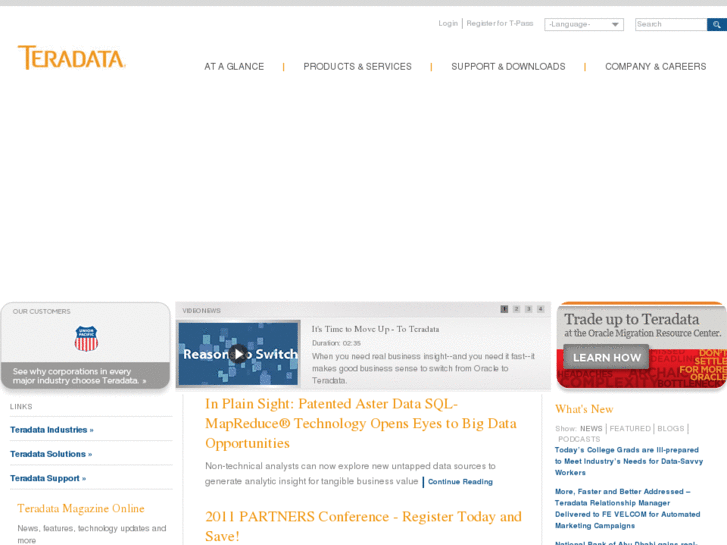Open the Support & Downloads menu
This screenshot has height=545, width=727.
508,67
